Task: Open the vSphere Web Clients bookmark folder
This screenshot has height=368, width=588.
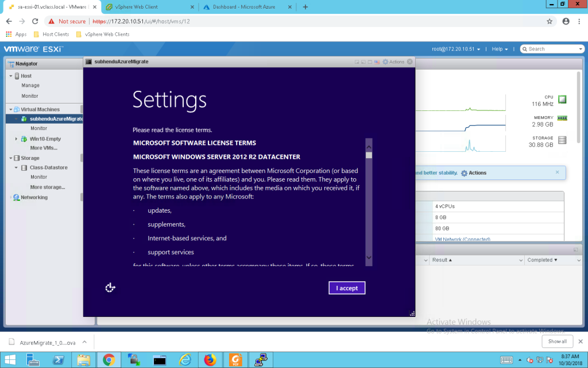Action: tap(103, 34)
